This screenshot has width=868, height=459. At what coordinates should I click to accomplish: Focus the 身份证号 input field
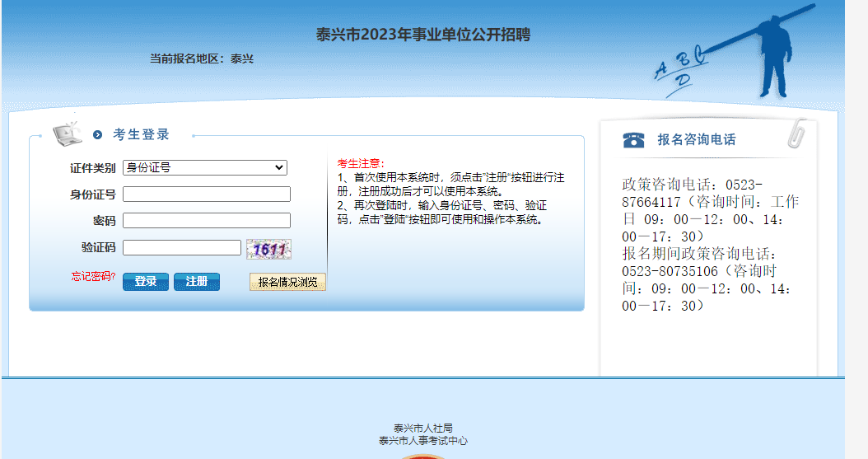pos(206,194)
